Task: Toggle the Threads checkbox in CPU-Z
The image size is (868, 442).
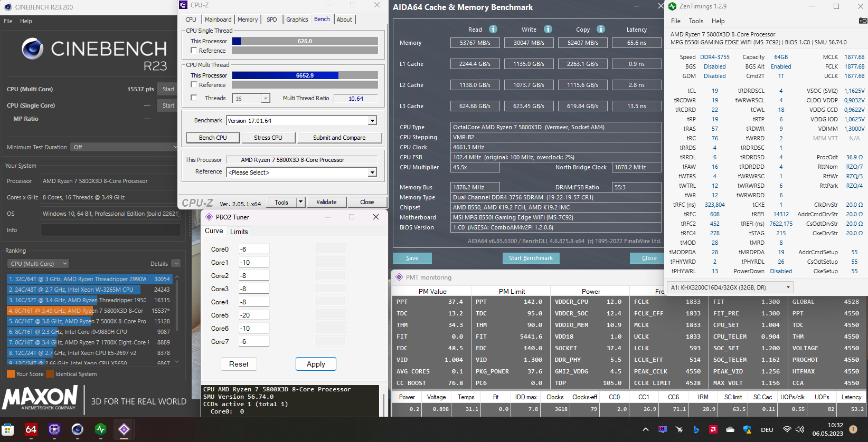Action: tap(194, 98)
